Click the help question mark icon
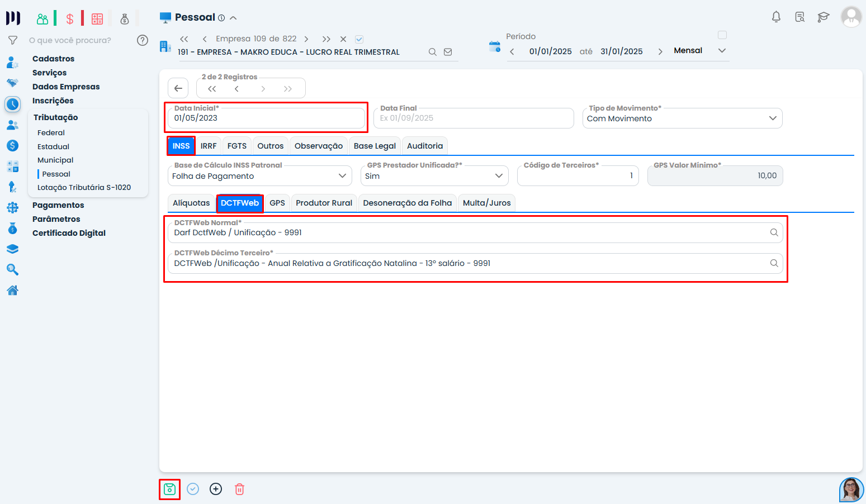This screenshot has width=866, height=504. [x=143, y=40]
